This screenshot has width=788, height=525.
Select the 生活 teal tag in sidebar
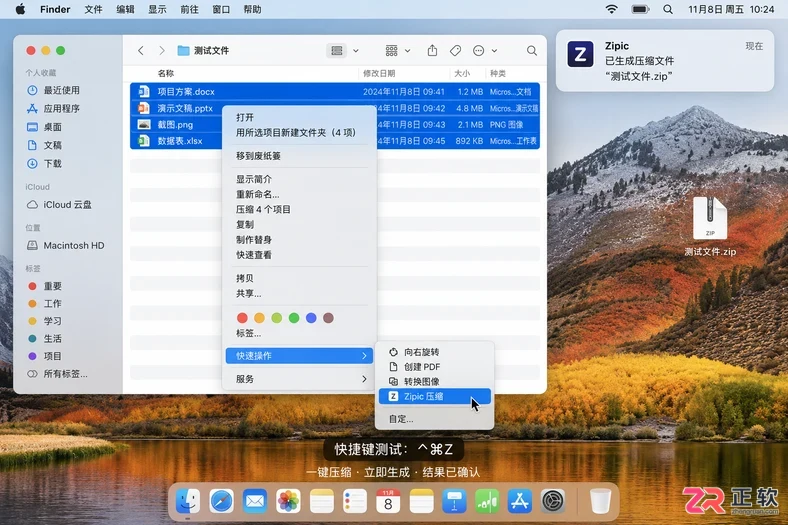point(45,339)
